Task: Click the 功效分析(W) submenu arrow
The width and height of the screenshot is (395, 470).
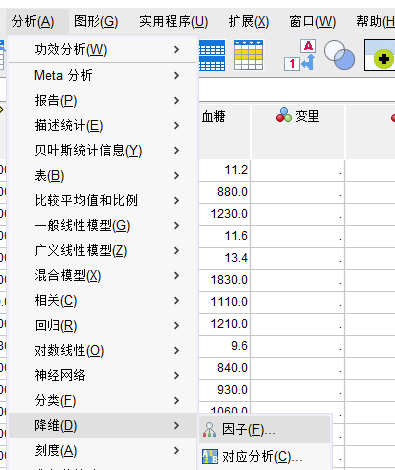Action: click(177, 50)
